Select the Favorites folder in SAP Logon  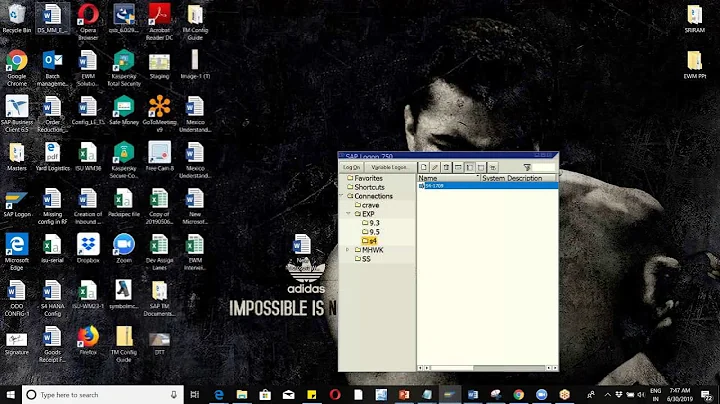[x=365, y=178]
